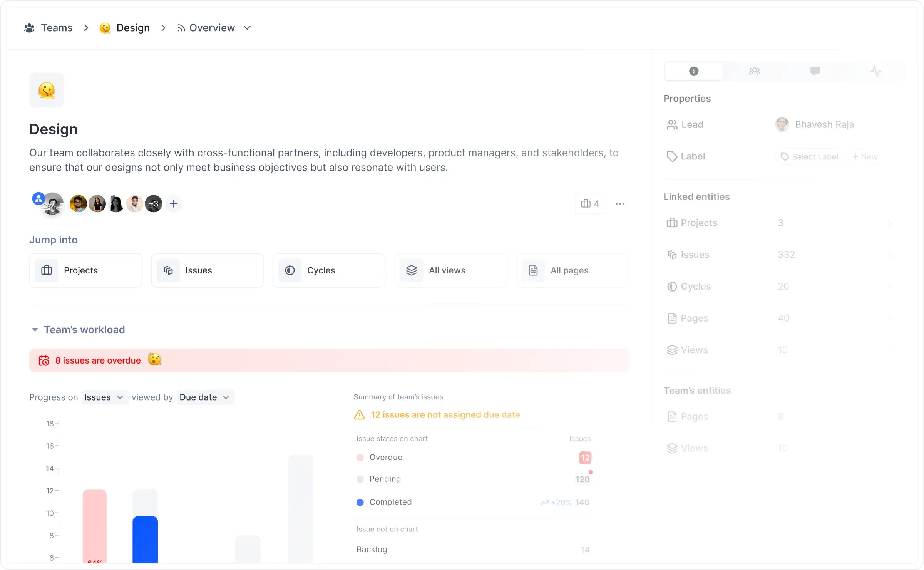Click the blue completed issues bar
The image size is (924, 570).
point(145,539)
